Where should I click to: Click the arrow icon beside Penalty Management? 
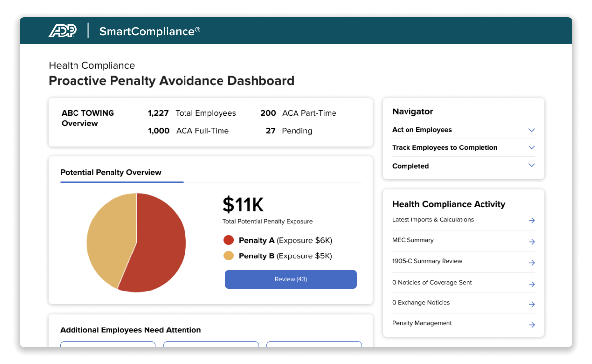click(532, 325)
